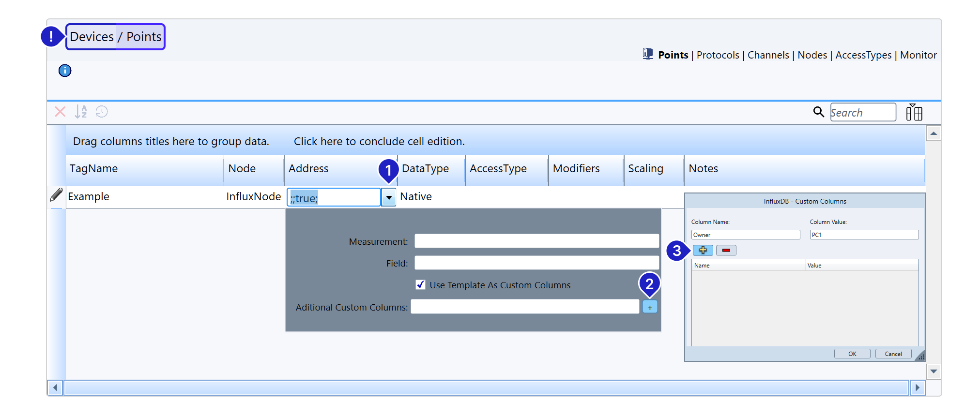Click the red minus remove column button
Image resolution: width=980 pixels, height=415 pixels.
[726, 250]
